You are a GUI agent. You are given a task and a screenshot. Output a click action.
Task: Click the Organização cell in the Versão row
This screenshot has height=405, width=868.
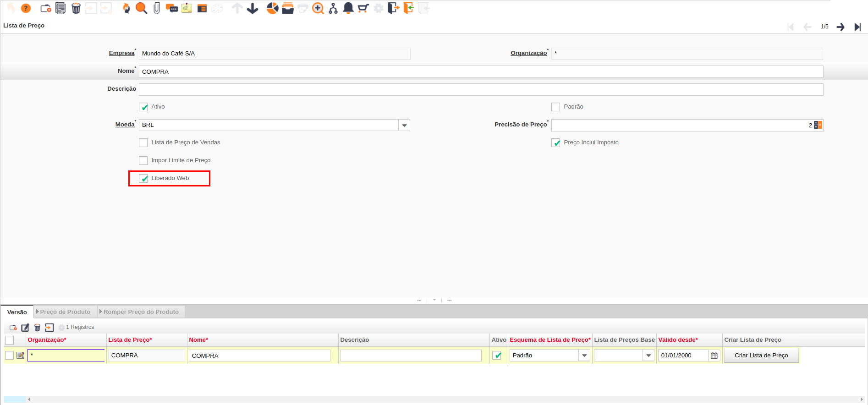click(x=66, y=356)
